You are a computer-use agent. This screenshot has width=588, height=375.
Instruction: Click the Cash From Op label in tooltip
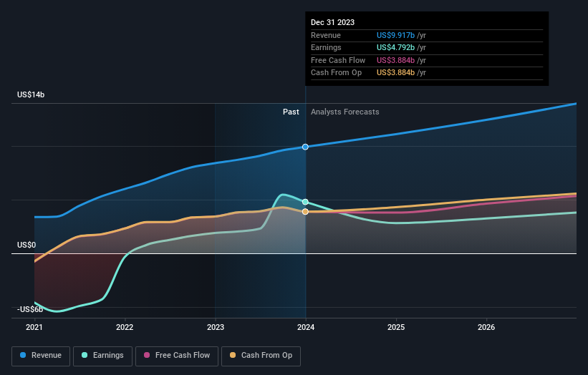[x=337, y=73]
